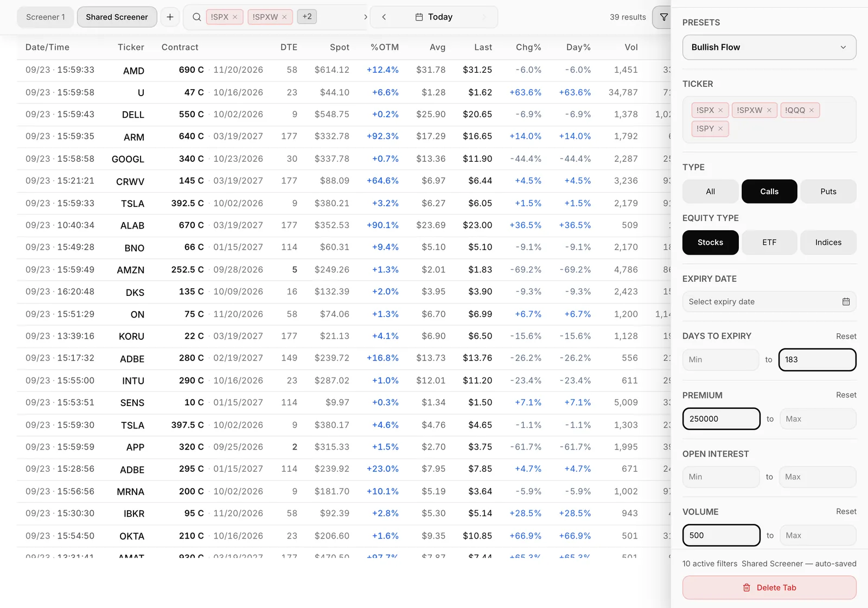868x608 pixels.
Task: Switch to Screener 1 tab
Action: tap(46, 17)
